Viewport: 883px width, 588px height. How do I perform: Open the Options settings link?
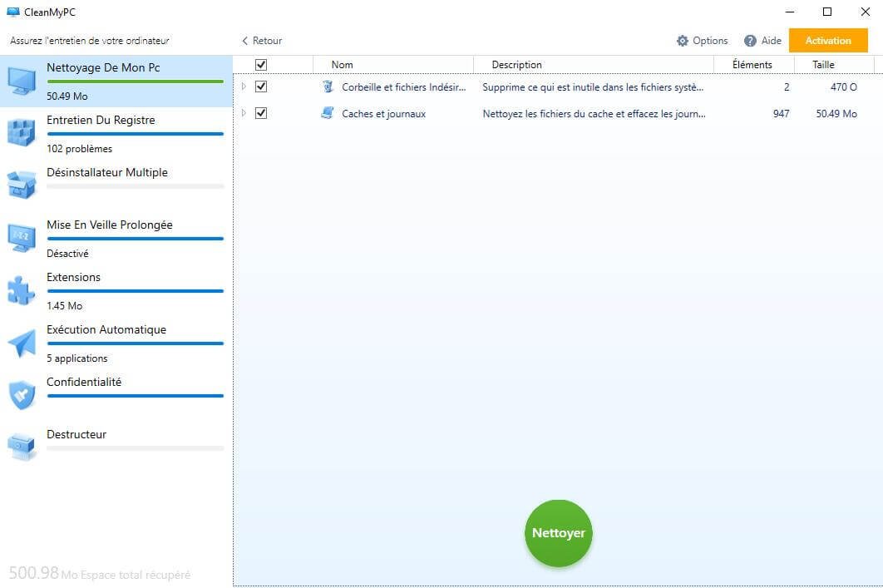tap(703, 41)
